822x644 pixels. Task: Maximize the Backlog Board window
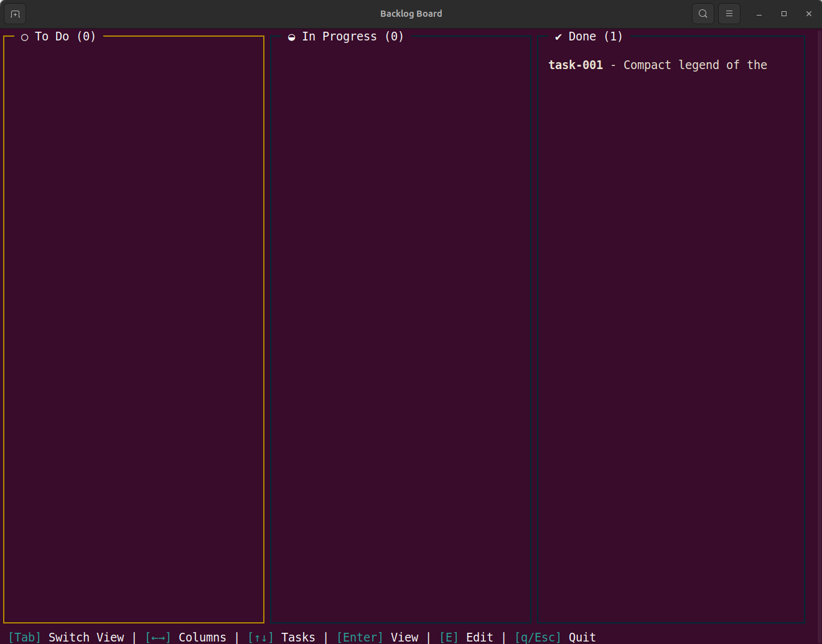click(783, 14)
